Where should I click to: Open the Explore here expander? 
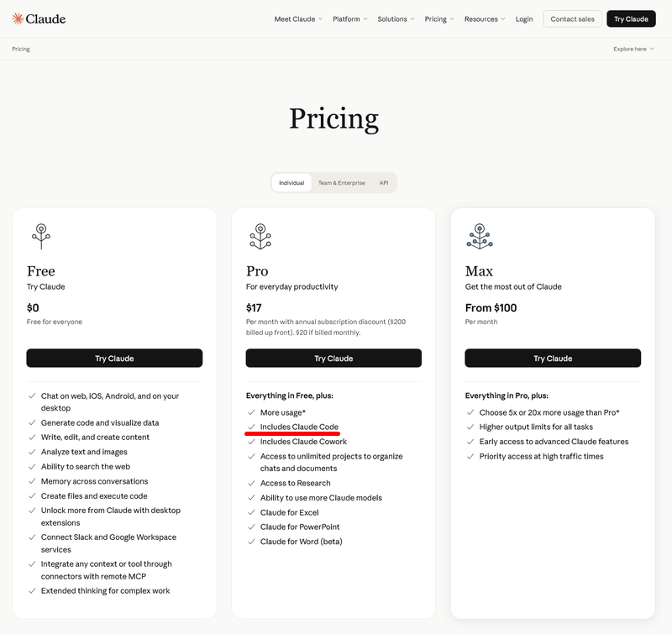click(x=633, y=49)
